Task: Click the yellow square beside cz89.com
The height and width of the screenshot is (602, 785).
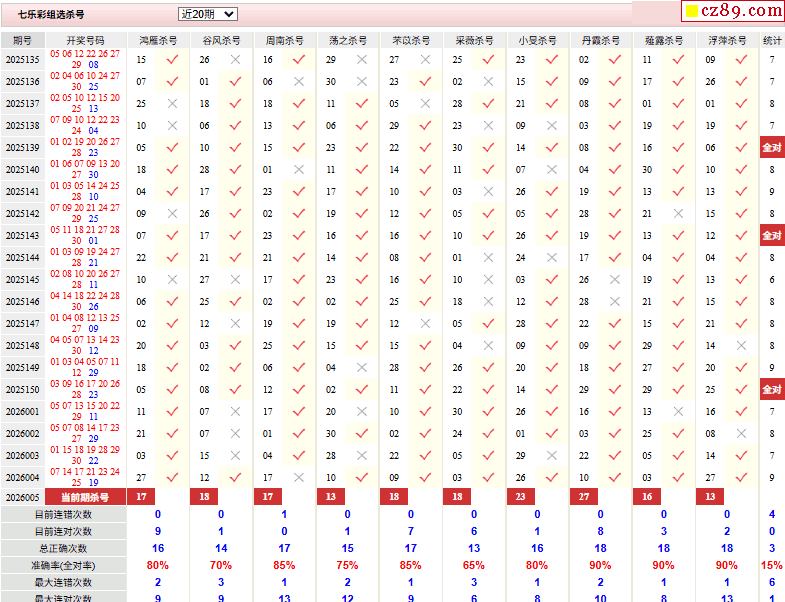Action: point(692,12)
